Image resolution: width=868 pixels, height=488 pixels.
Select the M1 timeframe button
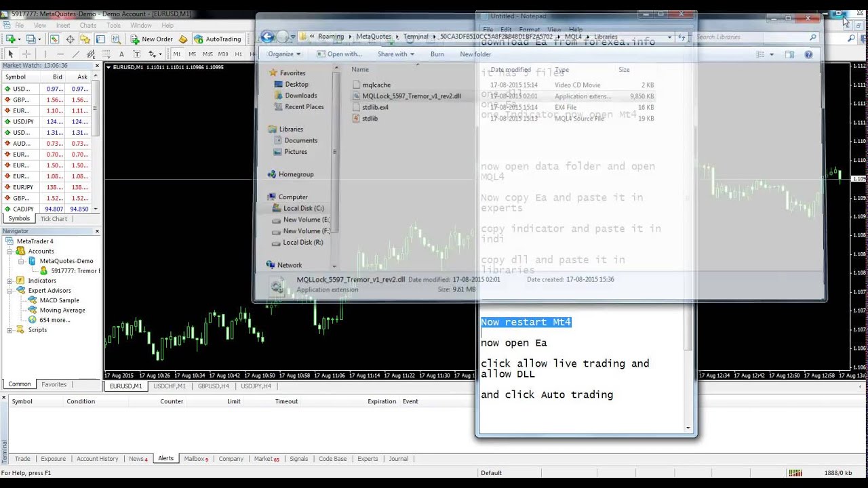pos(177,54)
